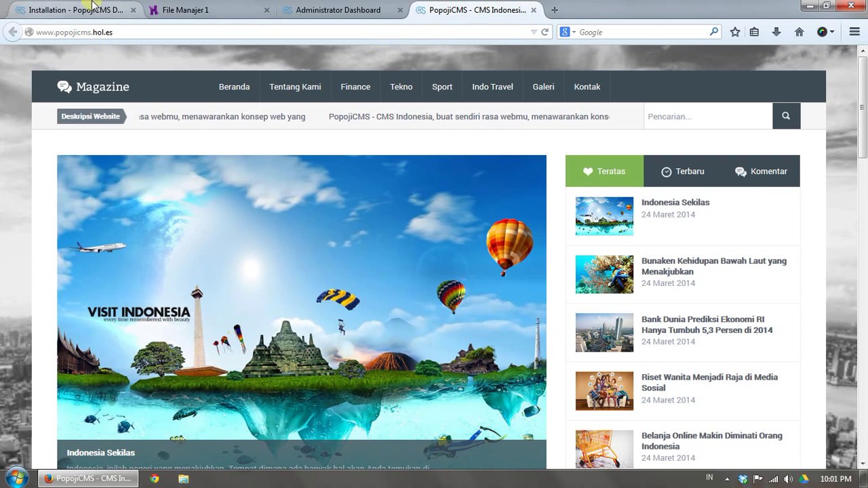Image resolution: width=868 pixels, height=488 pixels.
Task: Click the Bank Dunia city thumbnail
Action: coord(604,333)
